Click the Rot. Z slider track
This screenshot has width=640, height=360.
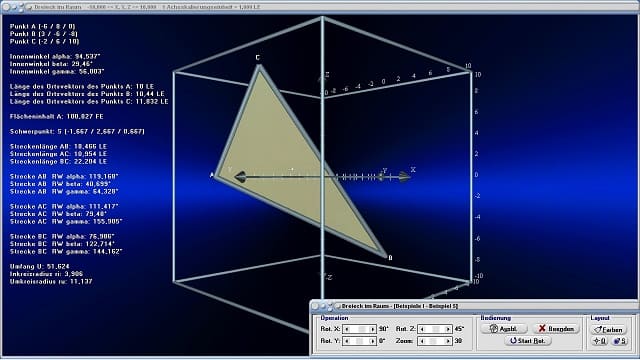[435, 329]
